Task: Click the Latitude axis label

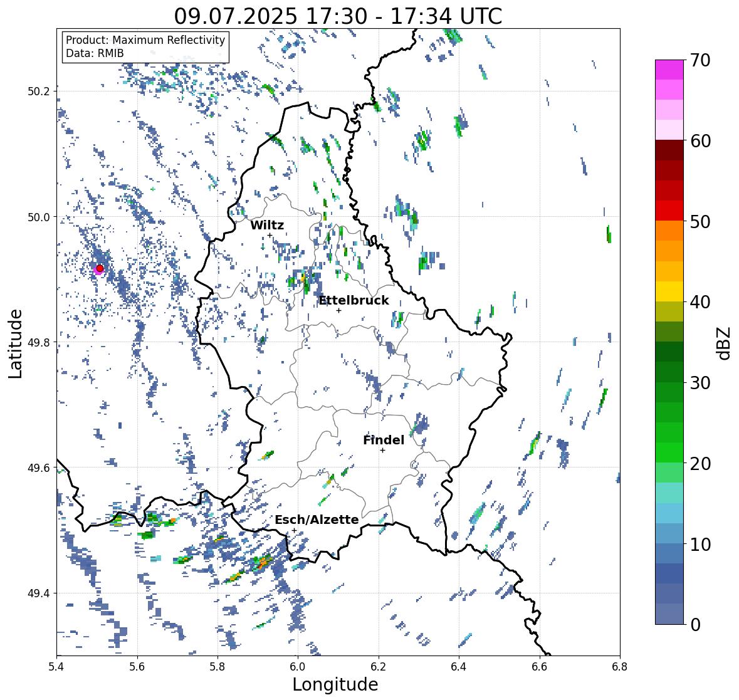Action: coord(16,344)
